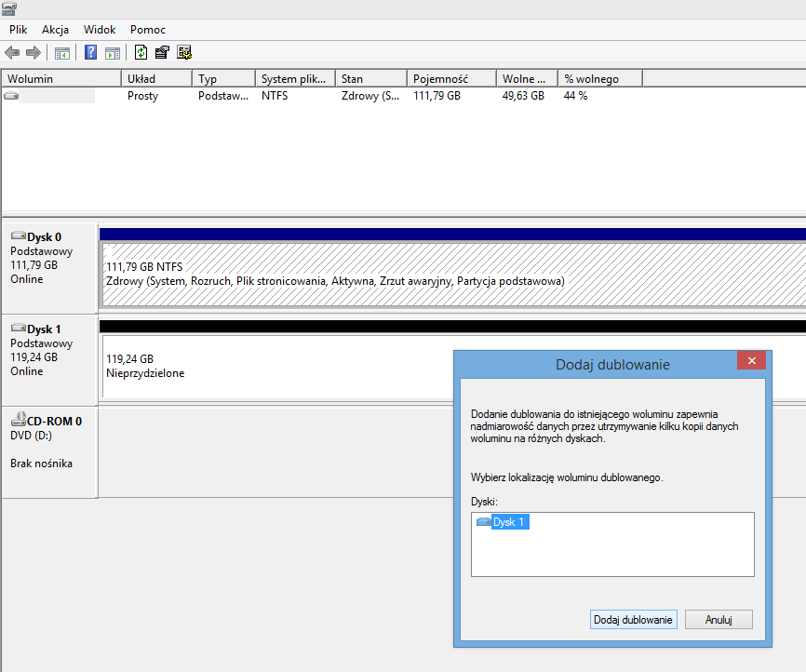Toggle the action pane toolbar icon
Screen dimensions: 806x672
[x=113, y=52]
